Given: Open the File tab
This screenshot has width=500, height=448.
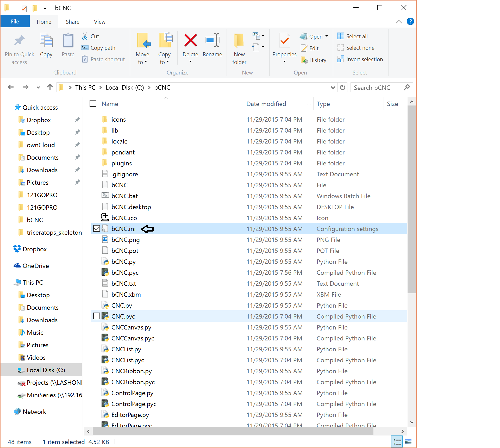Looking at the screenshot, I should 15,22.
